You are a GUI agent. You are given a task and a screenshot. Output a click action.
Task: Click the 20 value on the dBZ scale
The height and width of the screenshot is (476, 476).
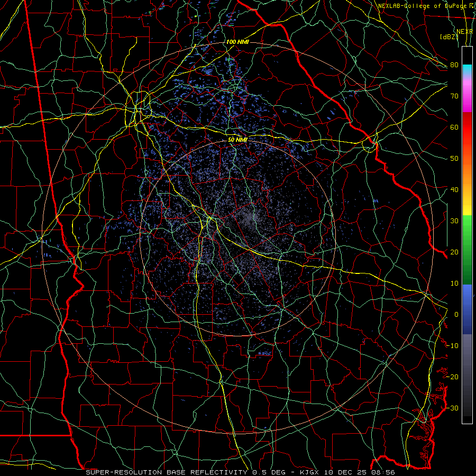pos(454,252)
